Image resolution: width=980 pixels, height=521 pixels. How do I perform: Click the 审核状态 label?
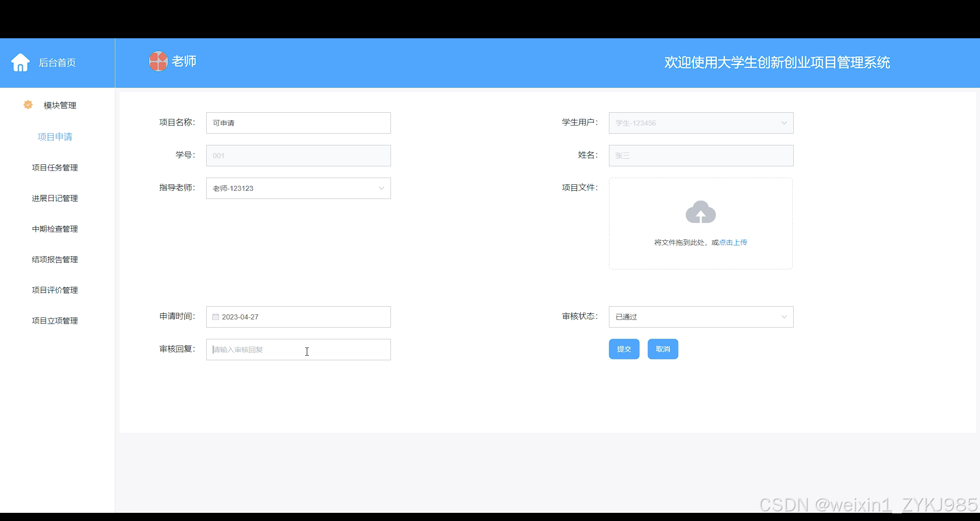click(x=580, y=316)
